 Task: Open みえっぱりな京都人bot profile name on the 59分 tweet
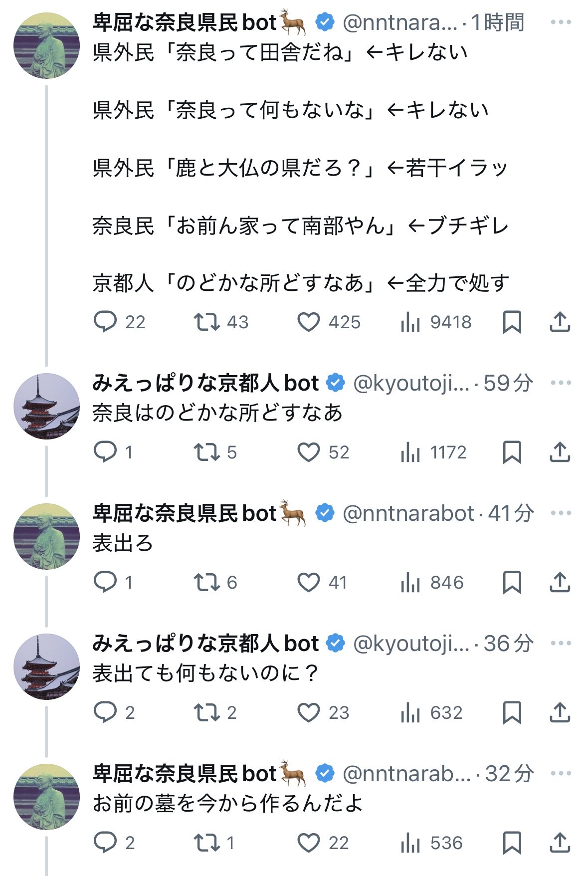click(205, 383)
